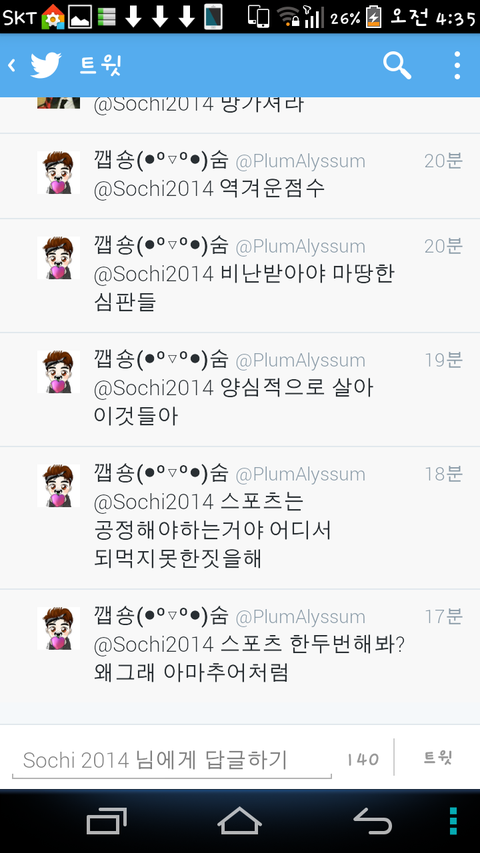Tap the partially visible top tweet avatar
This screenshot has width=480, height=853.
(x=58, y=103)
